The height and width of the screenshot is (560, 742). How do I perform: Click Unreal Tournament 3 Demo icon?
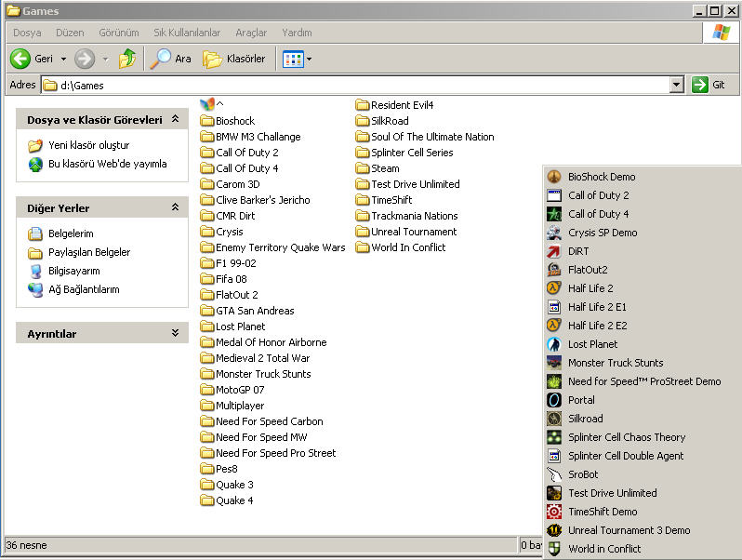(x=554, y=530)
